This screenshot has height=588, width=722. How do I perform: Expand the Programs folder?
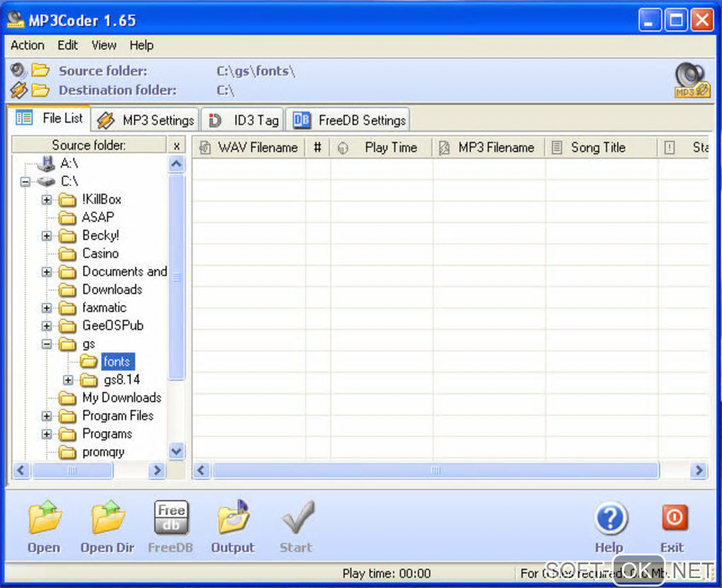pyautogui.click(x=47, y=434)
